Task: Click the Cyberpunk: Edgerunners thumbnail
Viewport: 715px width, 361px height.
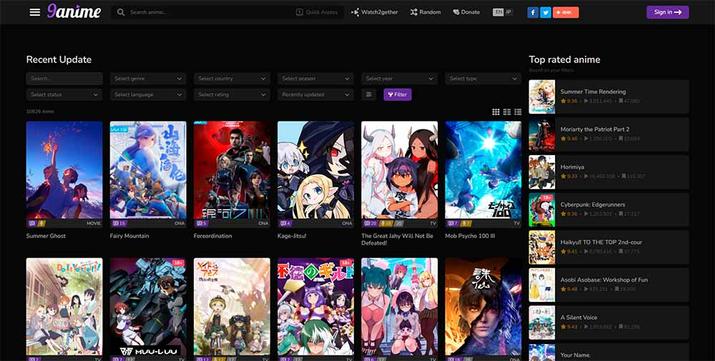Action: click(542, 210)
